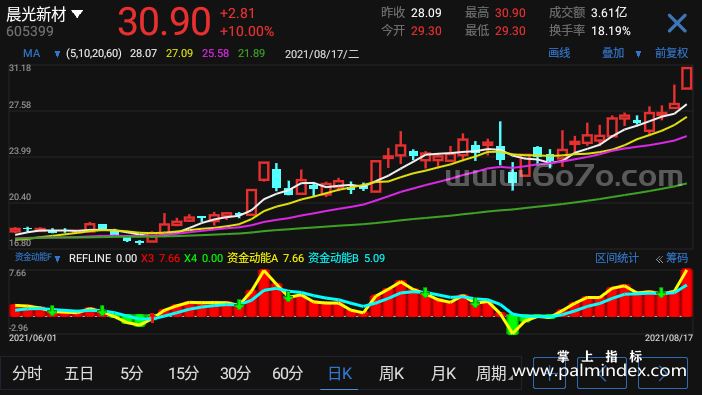Click the MA indicator label
Image resolution: width=702 pixels, height=395 pixels.
(31, 54)
